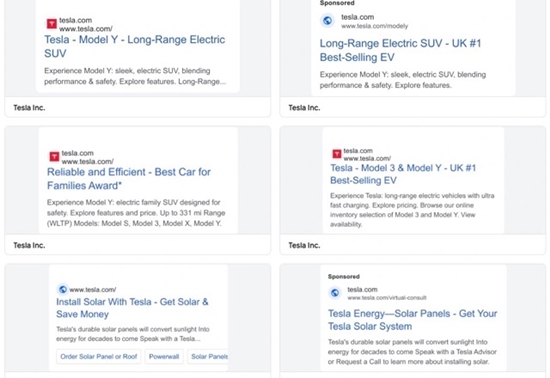The image size is (550, 378).
Task: Click 'Tesla Inc.' under the Model 3 & Model Y ad
Action: 304,245
